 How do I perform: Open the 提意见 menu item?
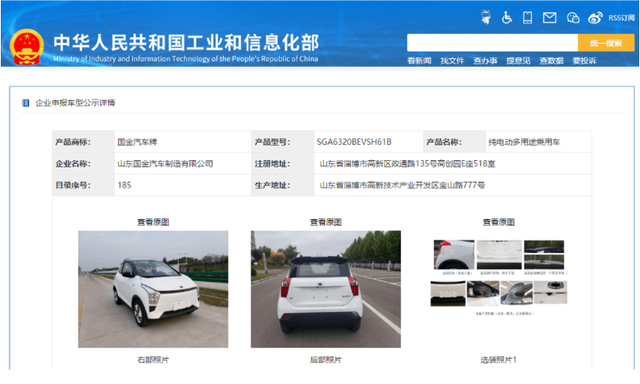pyautogui.click(x=518, y=61)
